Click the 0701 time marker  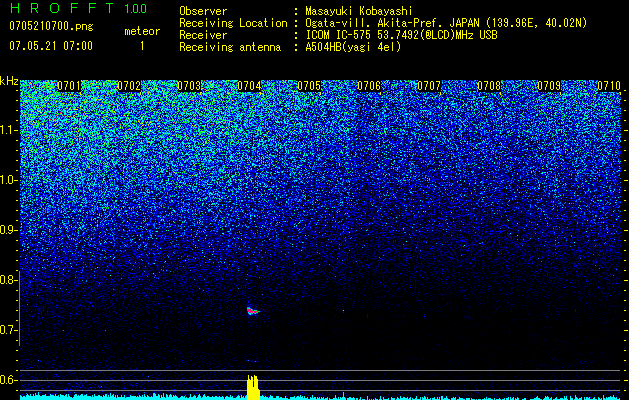pos(69,86)
